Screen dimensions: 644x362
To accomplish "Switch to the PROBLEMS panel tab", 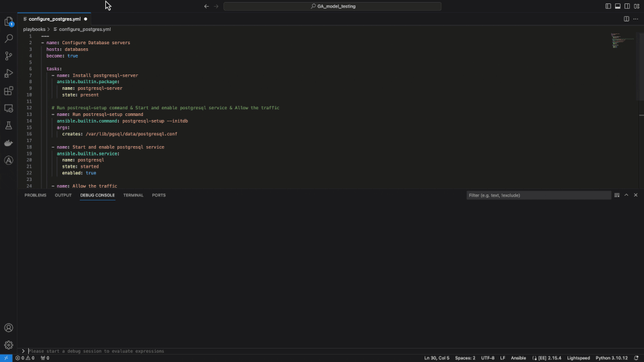I will pyautogui.click(x=35, y=195).
